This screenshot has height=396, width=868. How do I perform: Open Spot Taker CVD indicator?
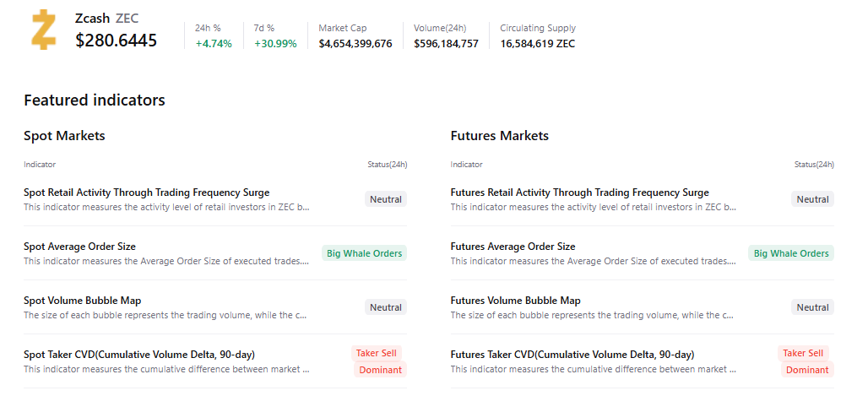(139, 355)
